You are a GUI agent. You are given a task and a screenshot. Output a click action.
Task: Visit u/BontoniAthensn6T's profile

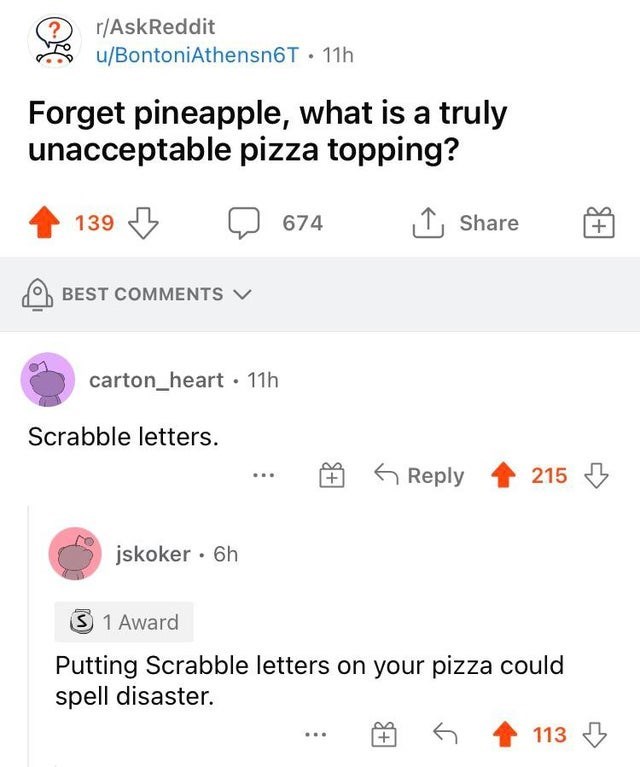197,55
